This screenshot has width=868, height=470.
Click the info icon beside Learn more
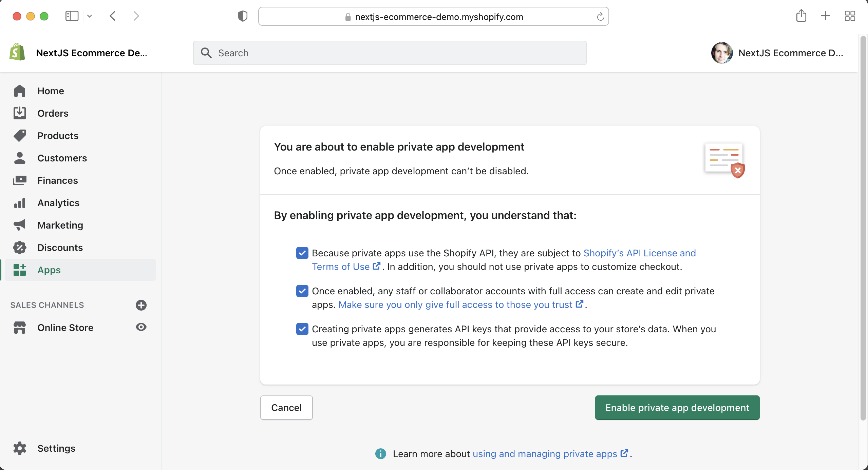(x=381, y=454)
